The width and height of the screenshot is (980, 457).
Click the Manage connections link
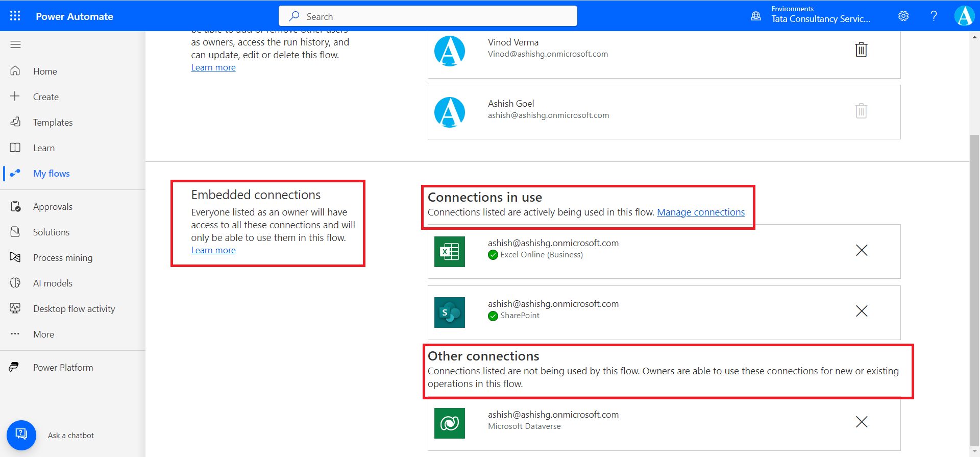click(700, 212)
